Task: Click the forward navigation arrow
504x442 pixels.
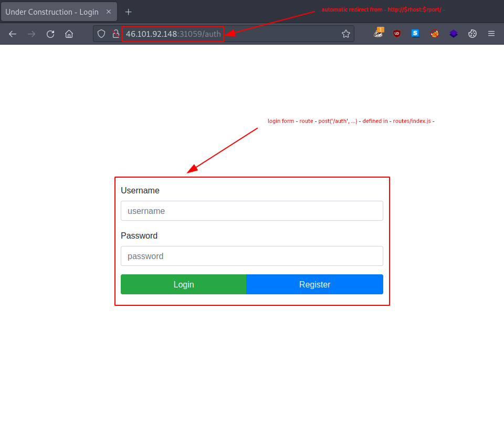Action: (x=31, y=34)
